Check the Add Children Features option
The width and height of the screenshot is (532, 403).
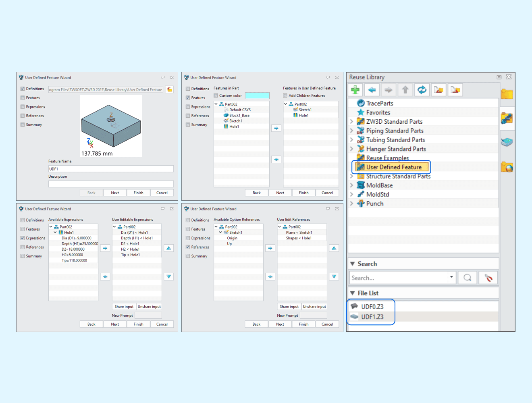[285, 96]
